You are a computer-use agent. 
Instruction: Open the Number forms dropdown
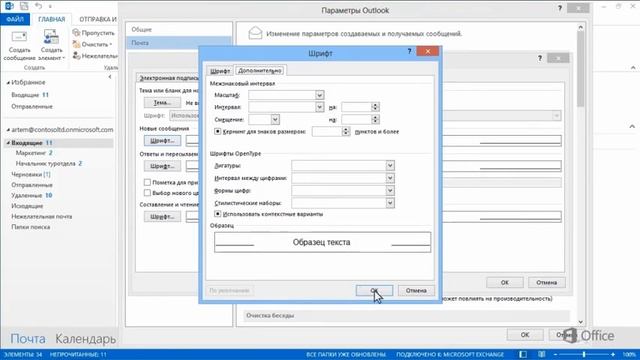(x=390, y=191)
